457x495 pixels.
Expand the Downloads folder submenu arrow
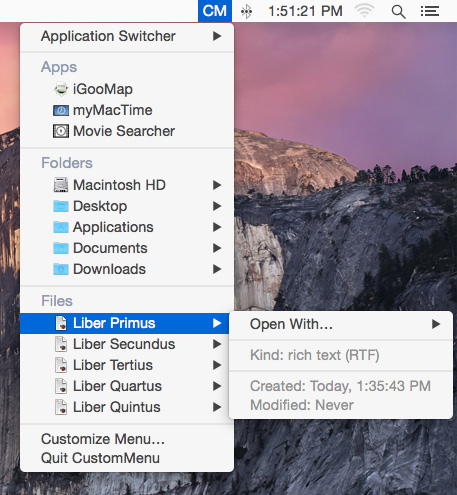[217, 269]
